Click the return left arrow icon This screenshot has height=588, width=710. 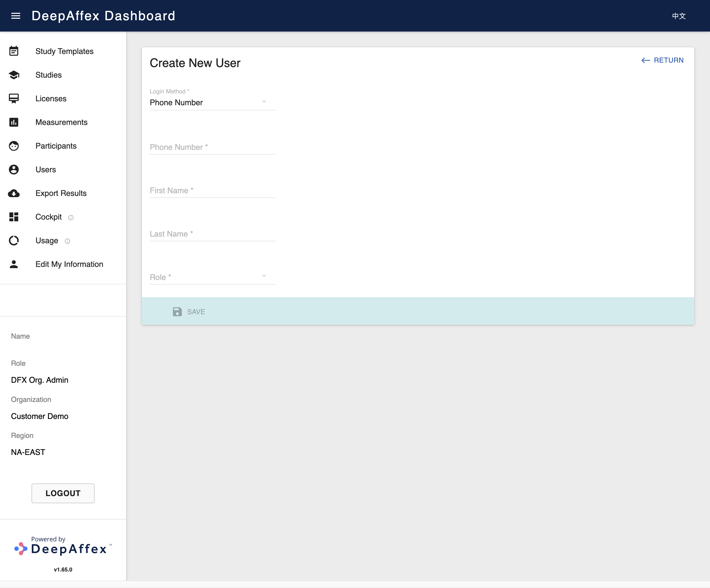click(x=645, y=60)
